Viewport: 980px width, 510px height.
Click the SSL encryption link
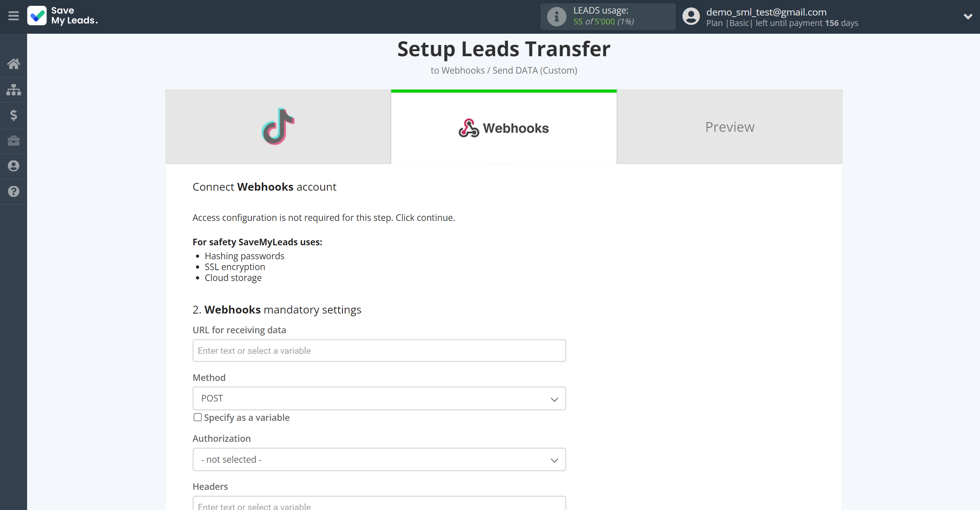235,267
